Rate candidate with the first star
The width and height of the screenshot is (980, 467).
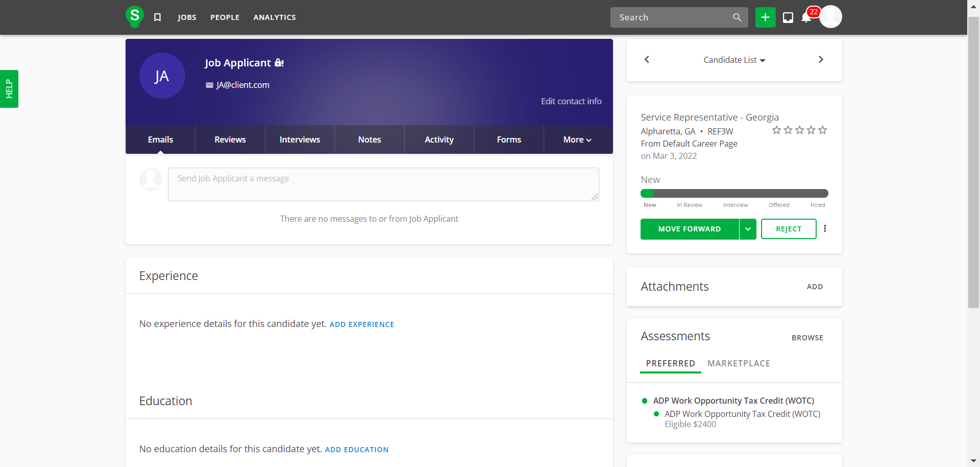coord(776,130)
